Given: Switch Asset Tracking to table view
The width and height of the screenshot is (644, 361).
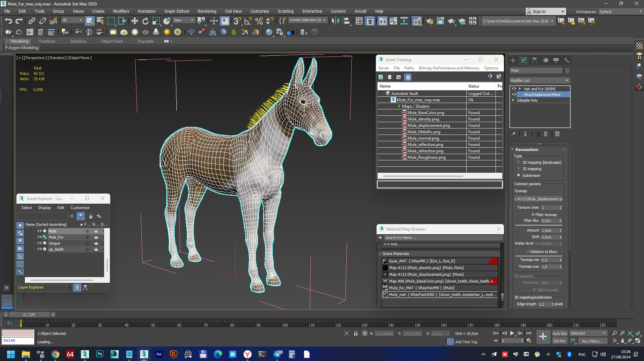Looking at the screenshot, I should 408,77.
